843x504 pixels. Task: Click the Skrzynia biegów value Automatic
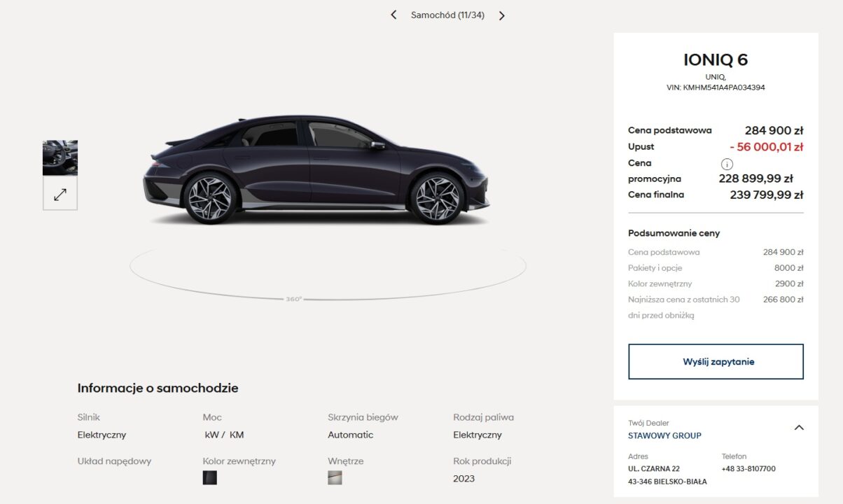coord(350,435)
